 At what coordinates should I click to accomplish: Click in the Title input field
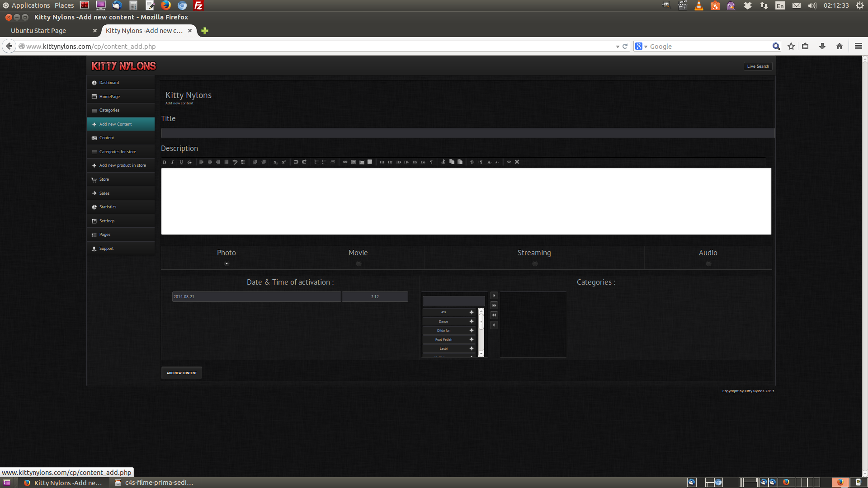(x=468, y=133)
